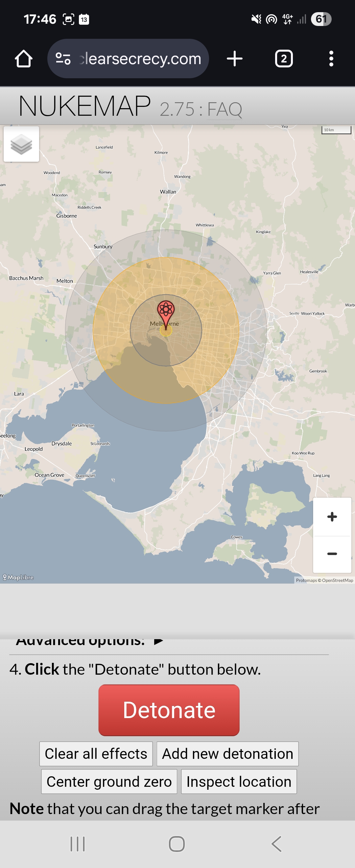
Task: Click the Lancefield map label
Action: pyautogui.click(x=105, y=147)
